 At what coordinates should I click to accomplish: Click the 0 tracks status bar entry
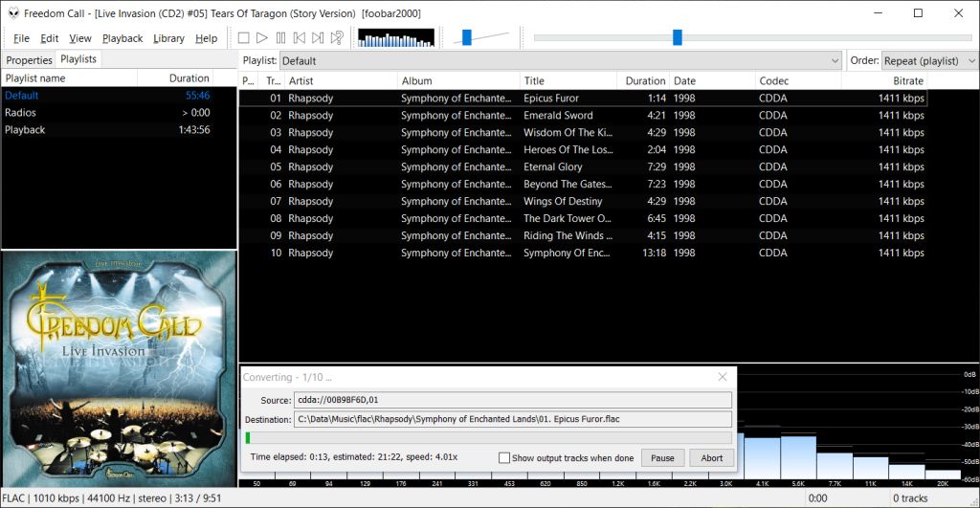click(x=910, y=498)
